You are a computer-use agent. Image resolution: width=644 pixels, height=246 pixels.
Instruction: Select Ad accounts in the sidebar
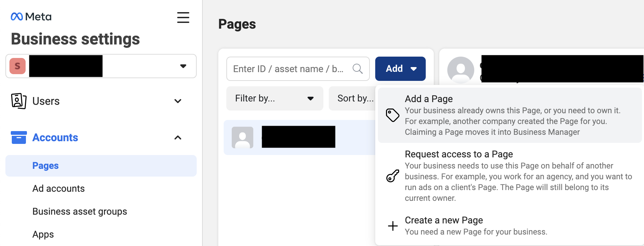pyautogui.click(x=59, y=189)
